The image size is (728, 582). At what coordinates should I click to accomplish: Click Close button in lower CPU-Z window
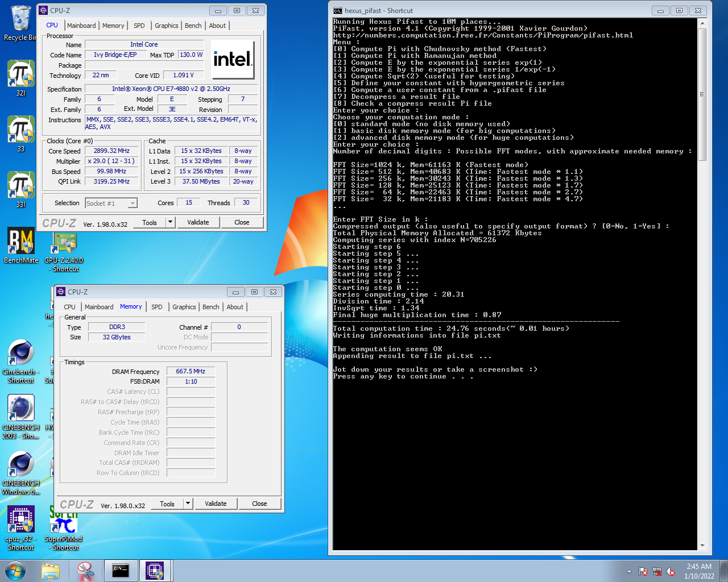(259, 504)
